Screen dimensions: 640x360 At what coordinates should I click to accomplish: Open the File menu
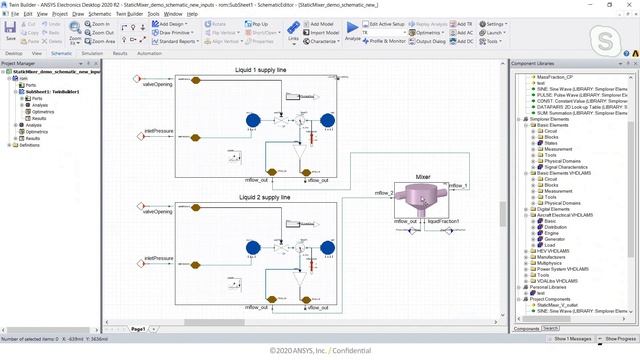14,14
